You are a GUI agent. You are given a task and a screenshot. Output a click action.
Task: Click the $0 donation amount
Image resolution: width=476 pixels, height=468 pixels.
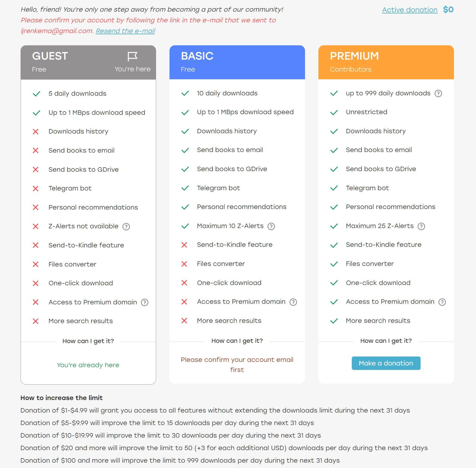click(448, 10)
